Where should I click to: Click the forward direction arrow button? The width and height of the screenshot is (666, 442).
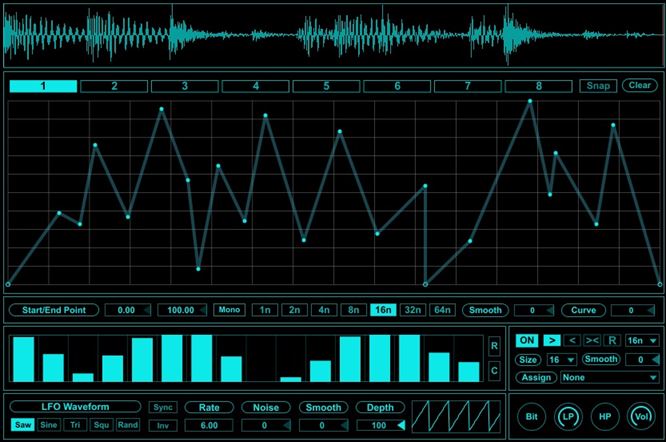[x=551, y=341]
